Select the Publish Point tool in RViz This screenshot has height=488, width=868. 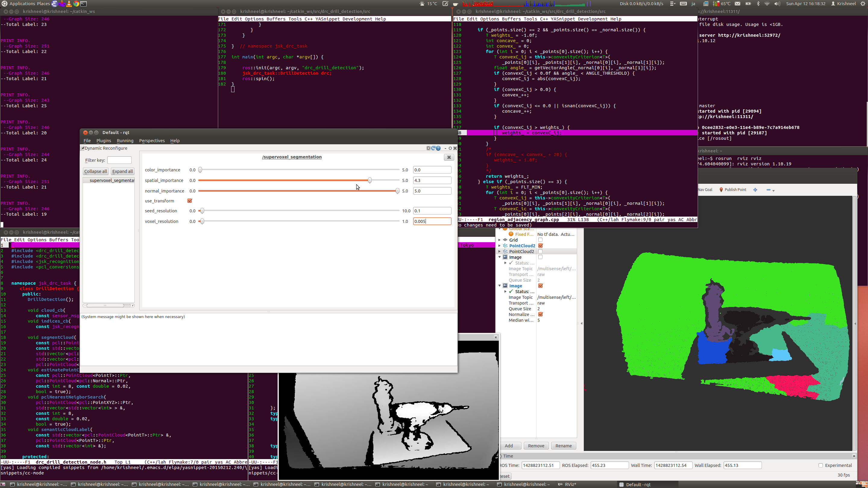(733, 189)
